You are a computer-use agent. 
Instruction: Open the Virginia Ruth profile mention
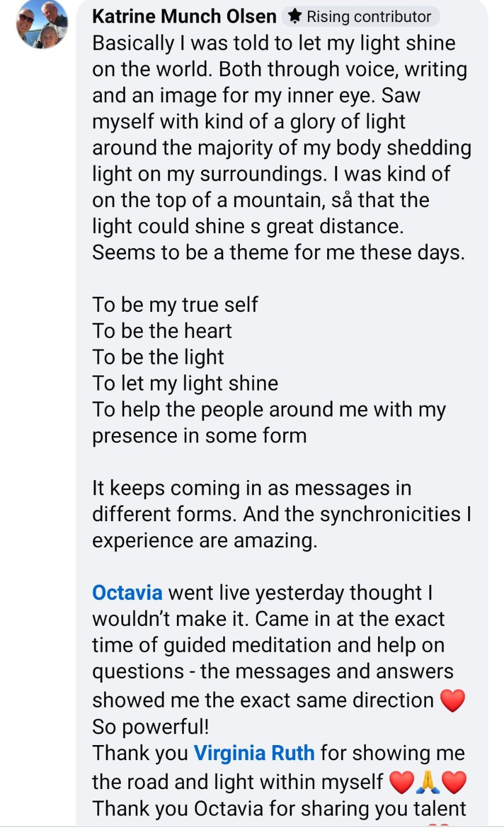coord(254,753)
